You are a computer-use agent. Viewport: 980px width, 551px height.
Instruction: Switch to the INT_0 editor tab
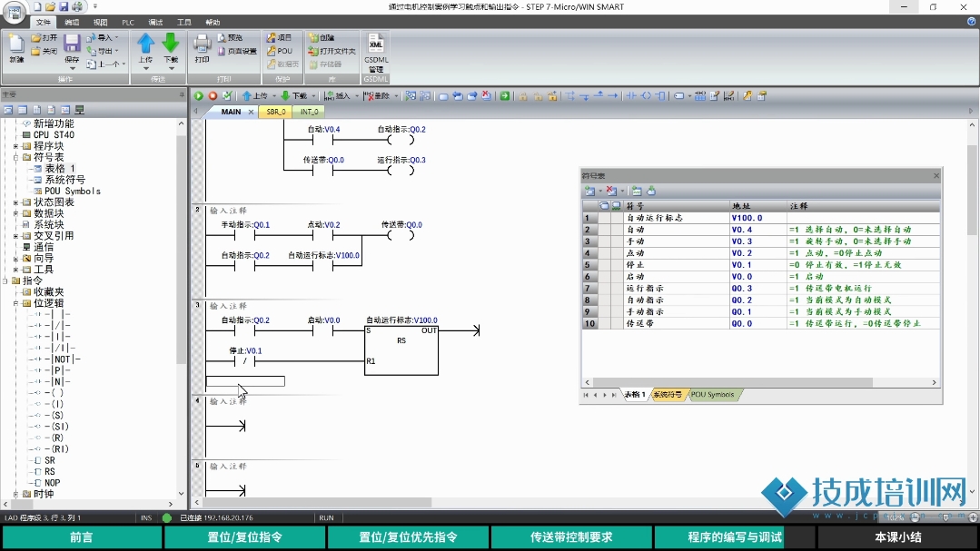click(310, 112)
